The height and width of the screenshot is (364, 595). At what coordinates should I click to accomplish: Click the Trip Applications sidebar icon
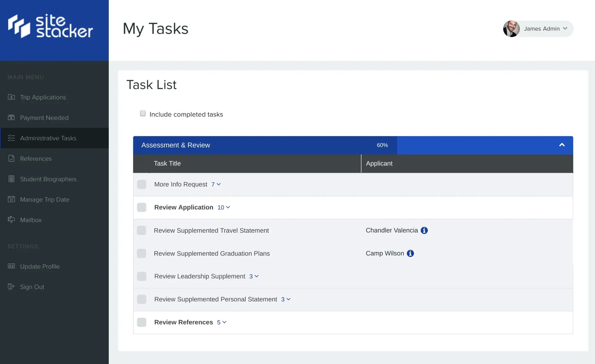click(11, 97)
